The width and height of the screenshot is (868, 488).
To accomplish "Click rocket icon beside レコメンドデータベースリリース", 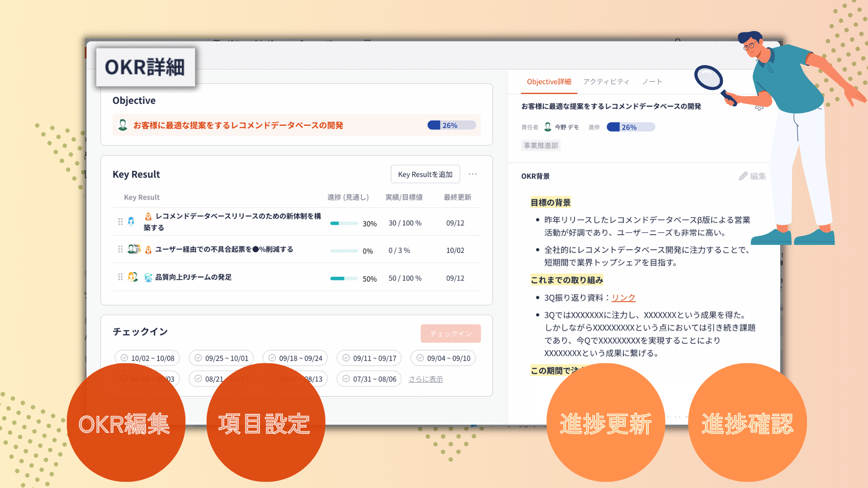I will [148, 216].
